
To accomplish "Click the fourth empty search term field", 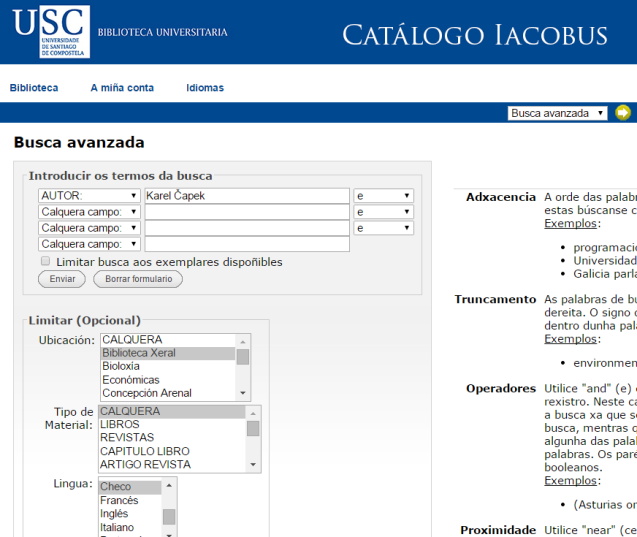I will pyautogui.click(x=247, y=244).
